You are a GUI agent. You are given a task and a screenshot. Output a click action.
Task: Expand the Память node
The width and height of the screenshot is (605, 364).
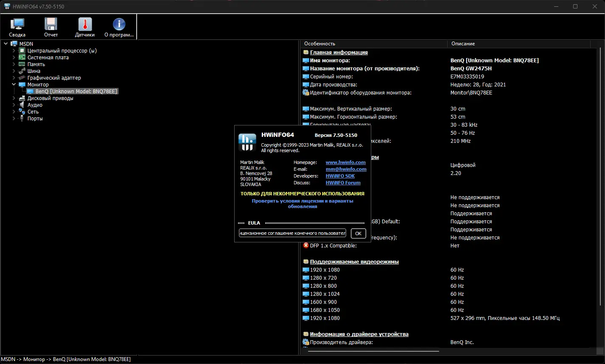tap(14, 64)
